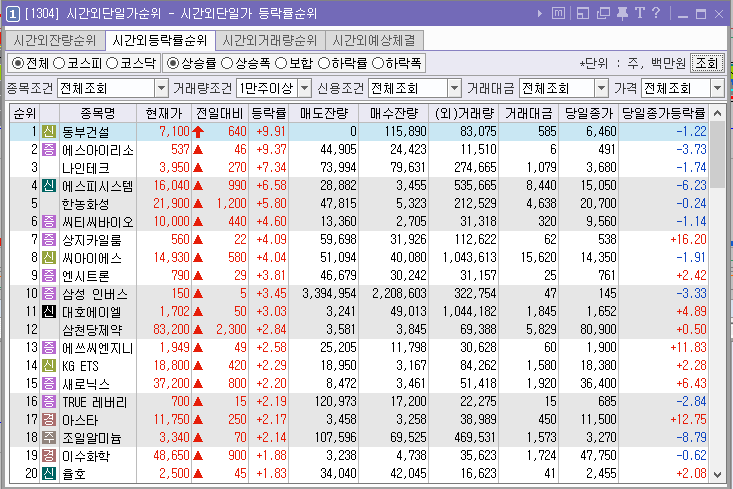Click the 증 badge beside 씨티씨바이오
733x489 pixels.
pyautogui.click(x=49, y=222)
